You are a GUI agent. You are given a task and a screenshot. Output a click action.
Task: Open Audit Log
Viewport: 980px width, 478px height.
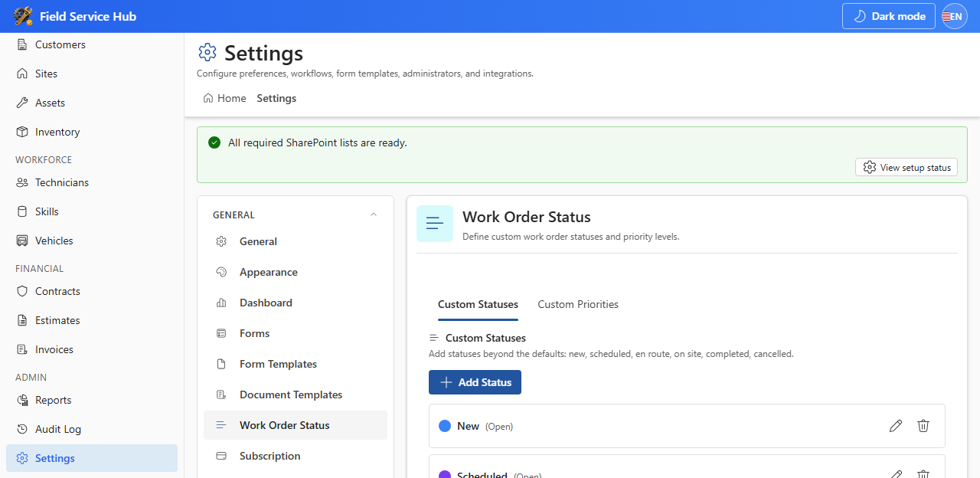click(92, 429)
